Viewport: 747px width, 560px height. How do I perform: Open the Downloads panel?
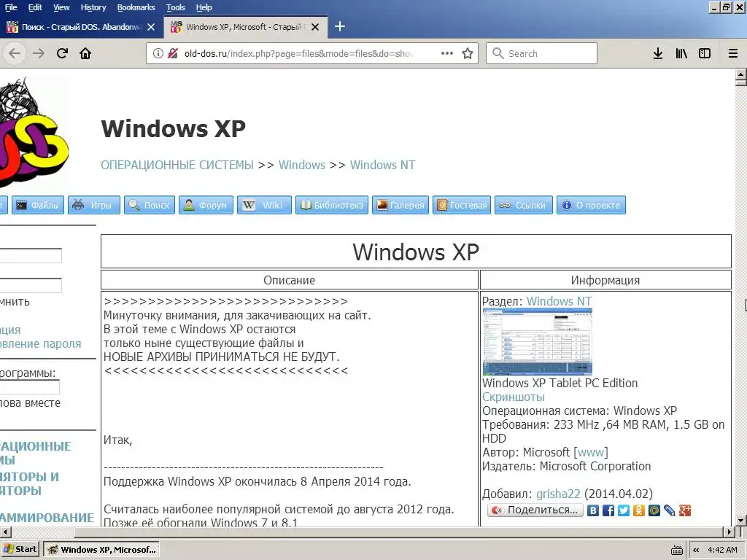click(x=658, y=53)
